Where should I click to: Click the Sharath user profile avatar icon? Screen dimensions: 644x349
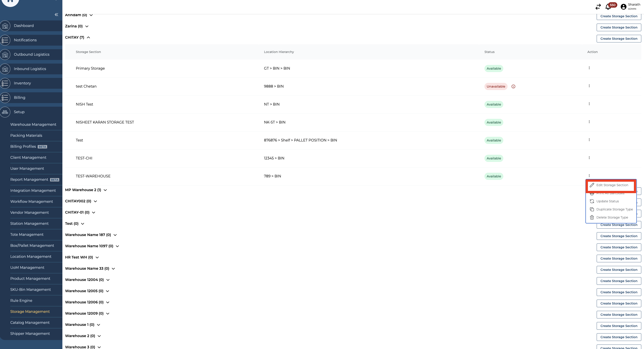pyautogui.click(x=624, y=7)
